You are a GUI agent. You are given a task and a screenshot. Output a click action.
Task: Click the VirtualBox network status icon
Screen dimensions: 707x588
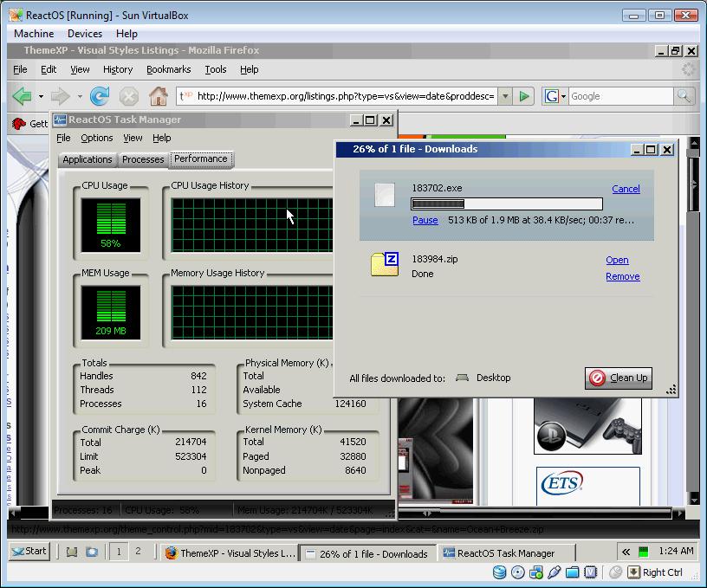pos(536,572)
